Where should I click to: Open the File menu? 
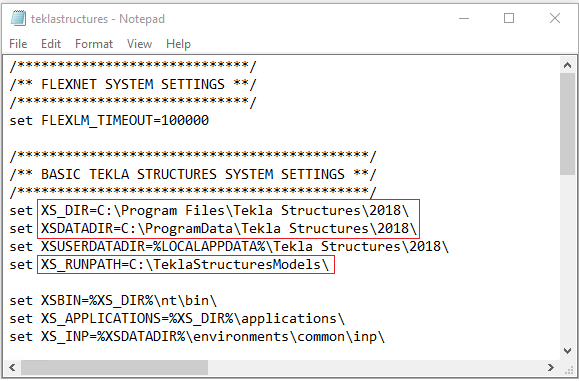pos(18,44)
